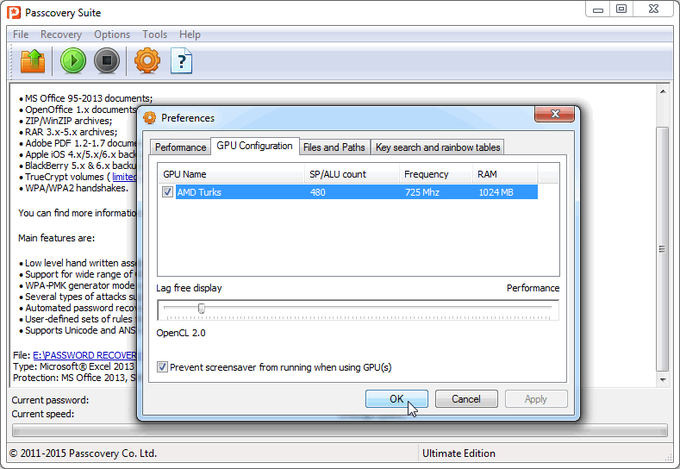Start recovery with the green play icon

(73, 60)
